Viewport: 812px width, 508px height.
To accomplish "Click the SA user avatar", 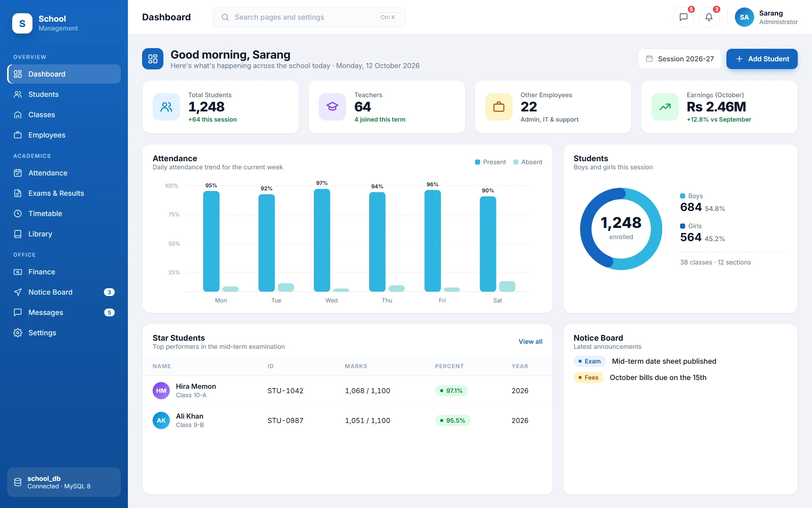I will pyautogui.click(x=744, y=17).
